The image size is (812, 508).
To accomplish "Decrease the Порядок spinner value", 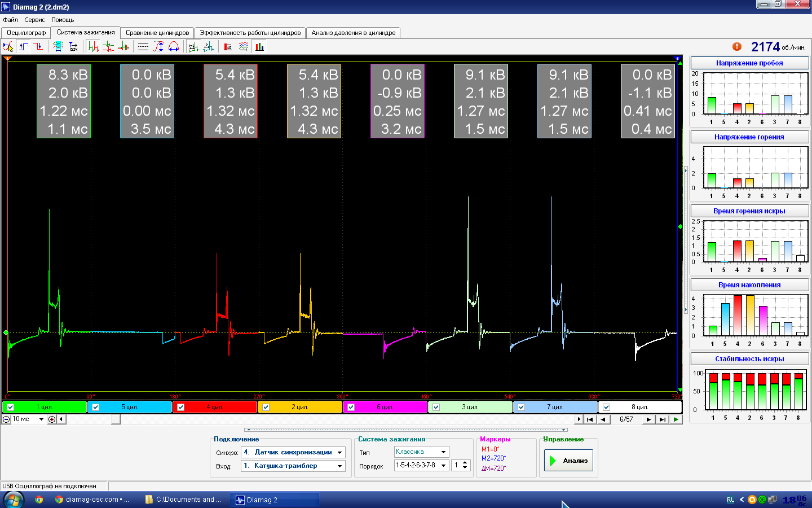I will [x=465, y=468].
